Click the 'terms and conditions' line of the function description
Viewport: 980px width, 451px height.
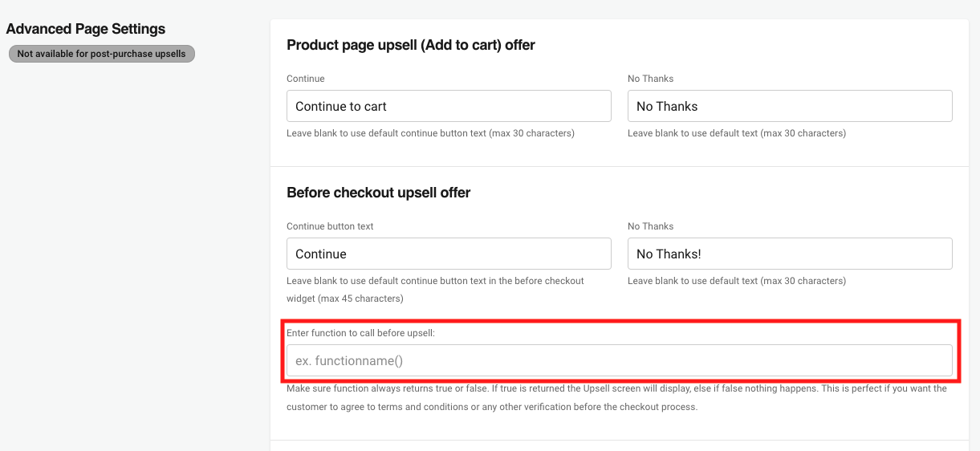(x=492, y=407)
